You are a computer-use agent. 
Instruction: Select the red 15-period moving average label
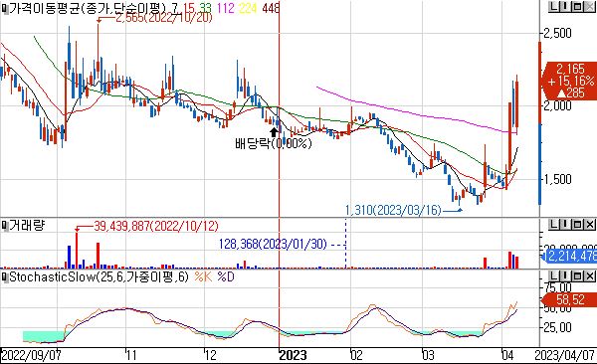tap(188, 8)
